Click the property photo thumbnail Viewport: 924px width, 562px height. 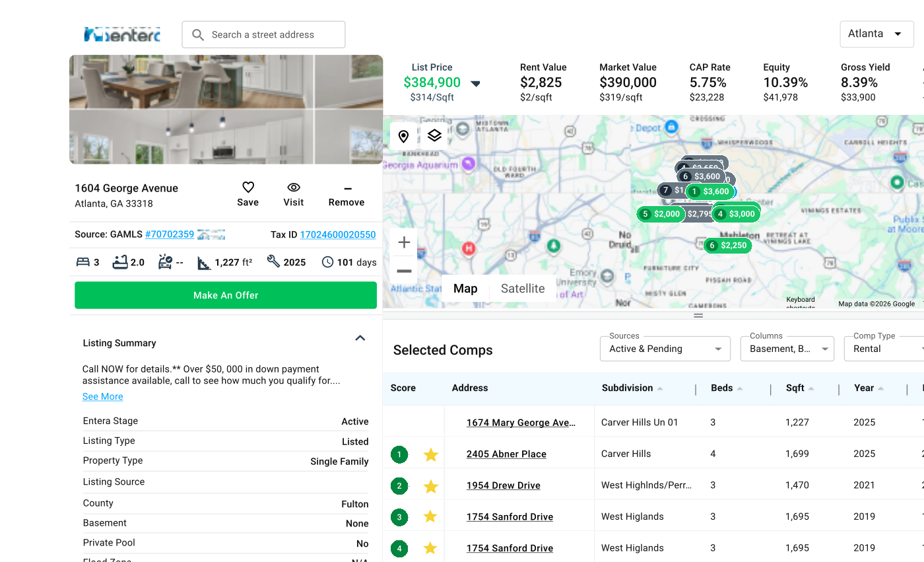click(226, 110)
